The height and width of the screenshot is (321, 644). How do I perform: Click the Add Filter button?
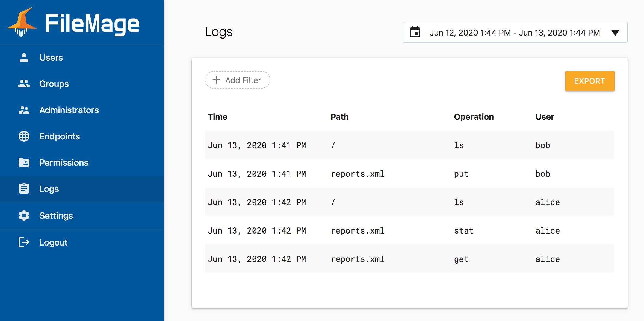coord(237,80)
